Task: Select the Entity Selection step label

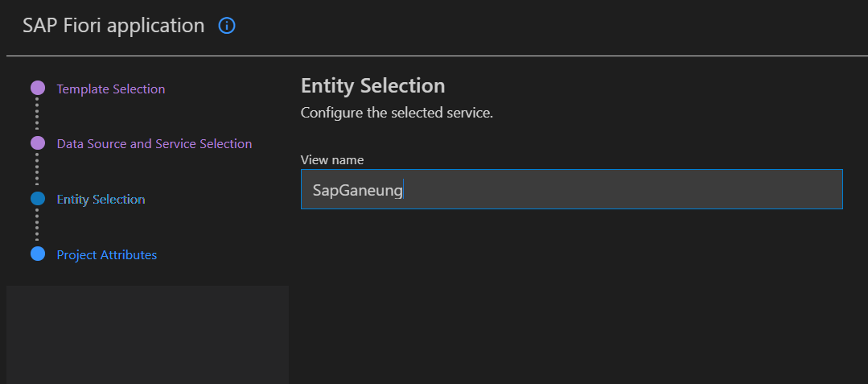Action: pyautogui.click(x=101, y=199)
